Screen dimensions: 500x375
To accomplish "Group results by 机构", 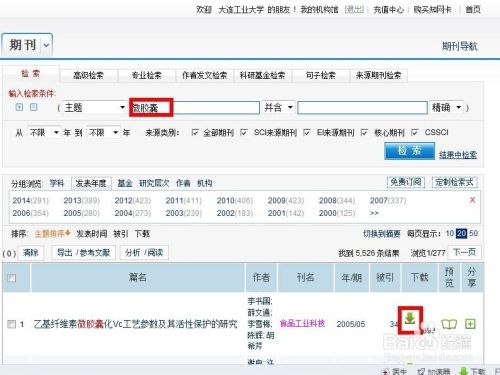I will point(204,183).
